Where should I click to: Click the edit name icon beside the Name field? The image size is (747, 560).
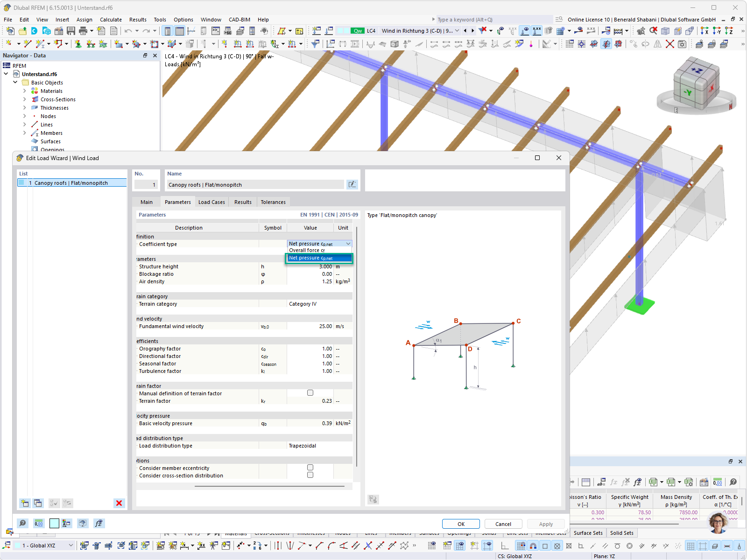point(352,185)
